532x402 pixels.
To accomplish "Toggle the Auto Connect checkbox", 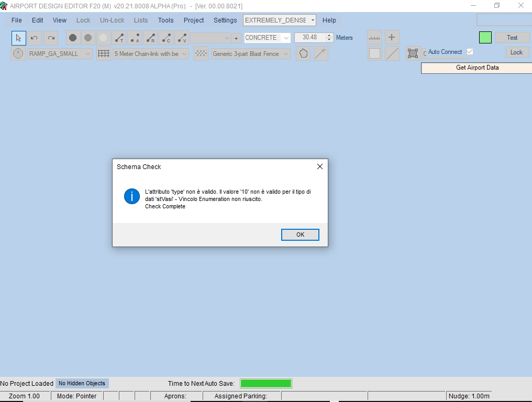I will 470,52.
